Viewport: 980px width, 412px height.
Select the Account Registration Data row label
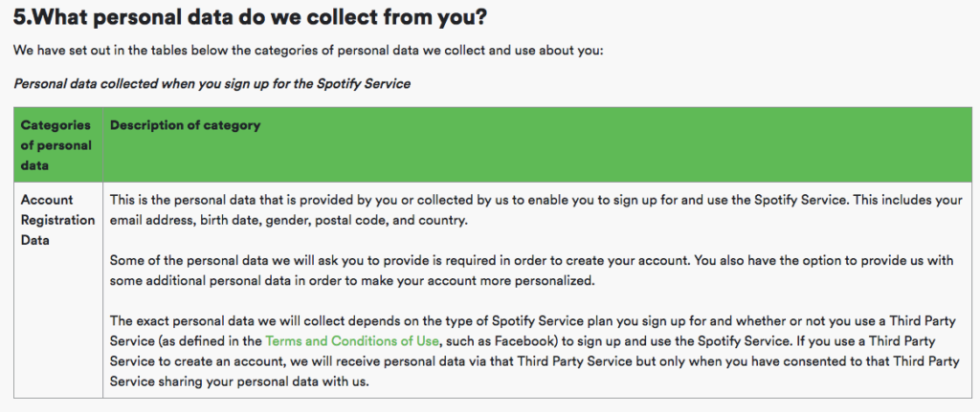pos(57,220)
